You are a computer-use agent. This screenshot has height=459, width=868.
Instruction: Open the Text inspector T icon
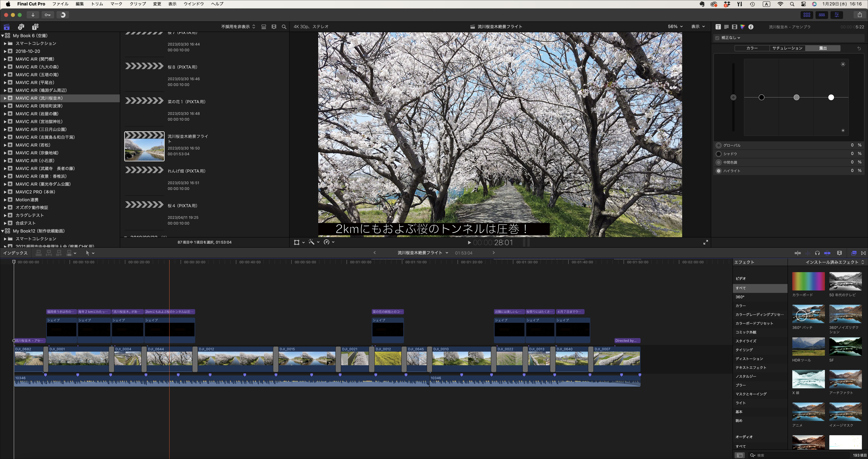click(718, 27)
